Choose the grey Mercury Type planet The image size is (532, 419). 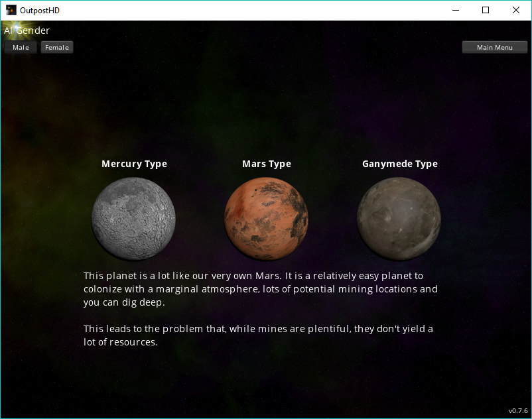pos(134,219)
